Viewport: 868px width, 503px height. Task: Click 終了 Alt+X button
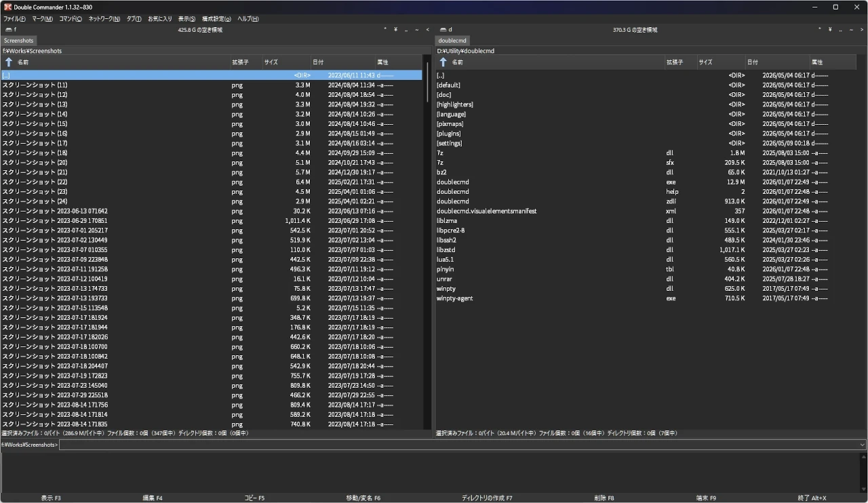pyautogui.click(x=812, y=498)
